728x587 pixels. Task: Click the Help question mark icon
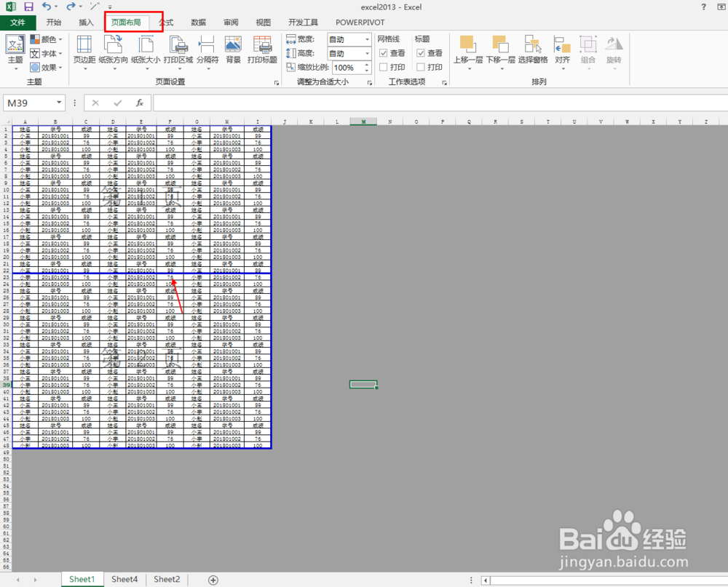[704, 7]
